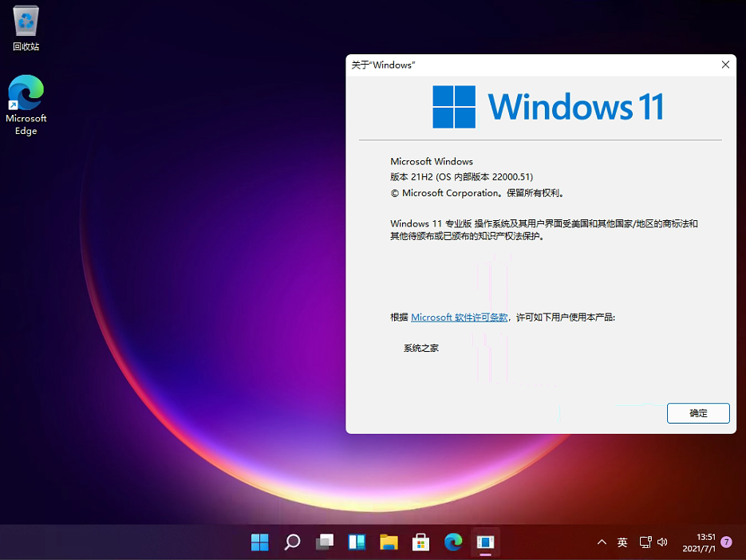Open the Microsoft 软件许可条款 link
Image resolution: width=746 pixels, height=560 pixels.
click(459, 317)
